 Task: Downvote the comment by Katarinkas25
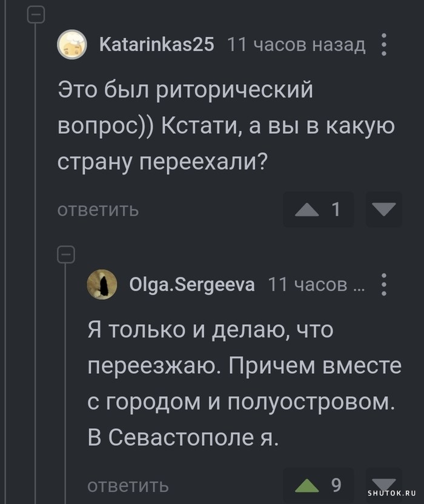point(384,210)
